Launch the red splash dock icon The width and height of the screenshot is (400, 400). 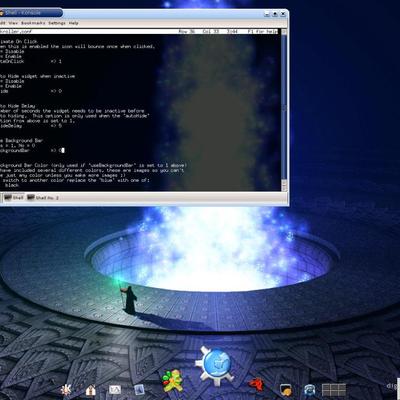[x=256, y=384]
